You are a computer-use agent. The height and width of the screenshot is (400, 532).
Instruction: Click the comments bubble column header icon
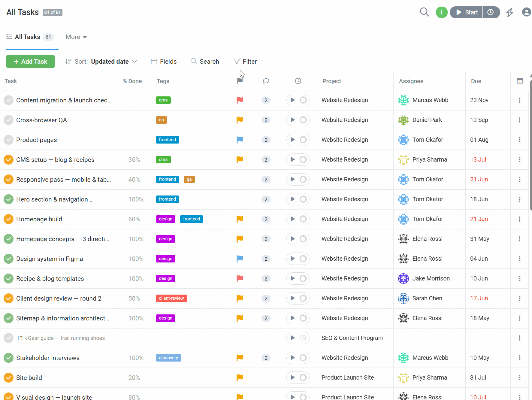click(266, 81)
